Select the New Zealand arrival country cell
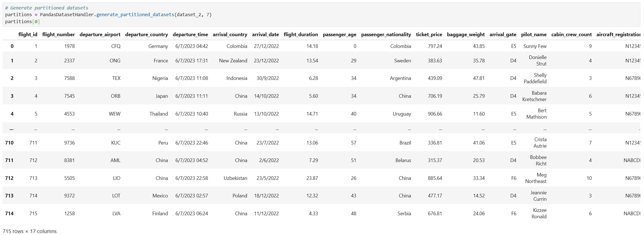The width and height of the screenshot is (644, 235). [x=233, y=61]
